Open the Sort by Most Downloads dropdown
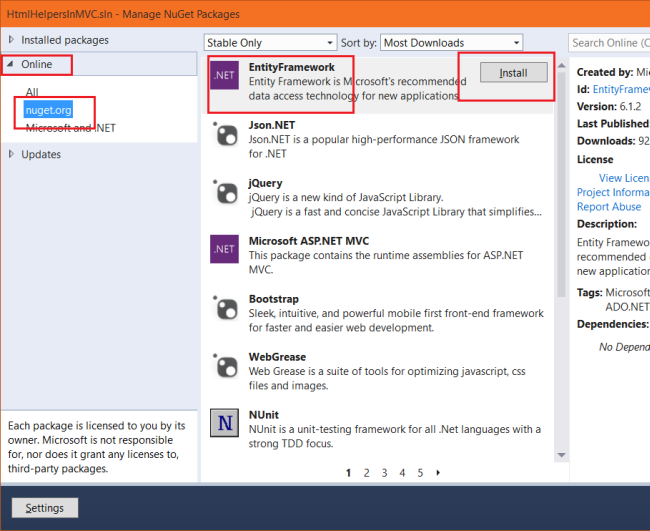Screen dimensions: 650x531 pos(451,43)
